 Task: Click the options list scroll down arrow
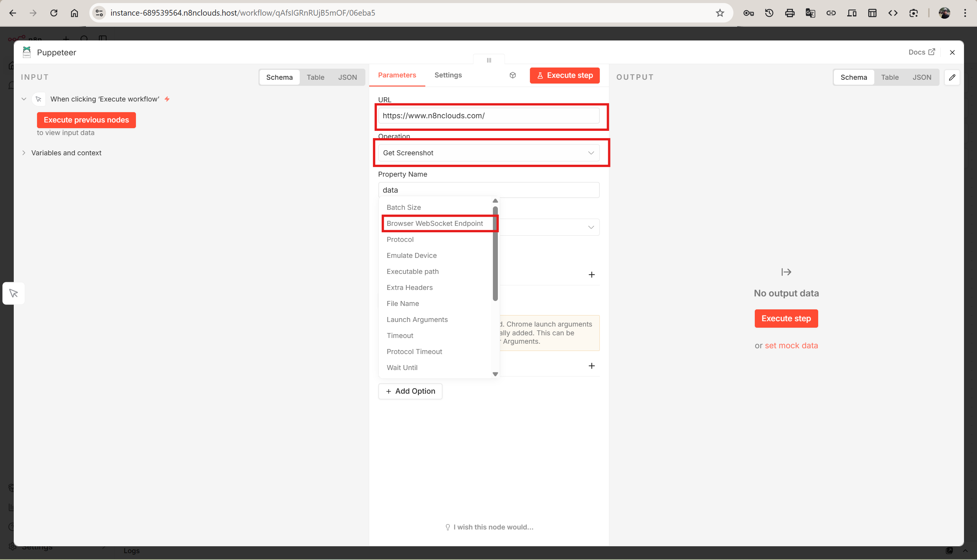tap(496, 374)
